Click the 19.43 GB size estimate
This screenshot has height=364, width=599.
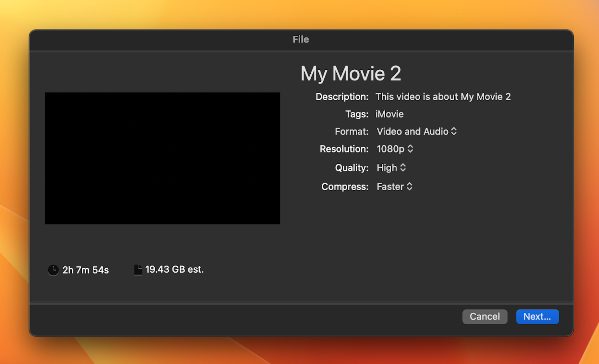pos(175,269)
